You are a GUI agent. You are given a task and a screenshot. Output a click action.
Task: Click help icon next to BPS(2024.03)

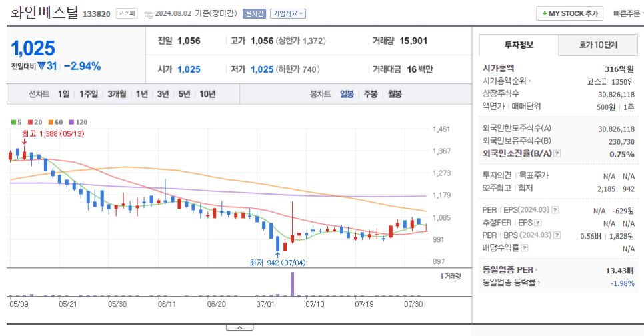tap(557, 235)
